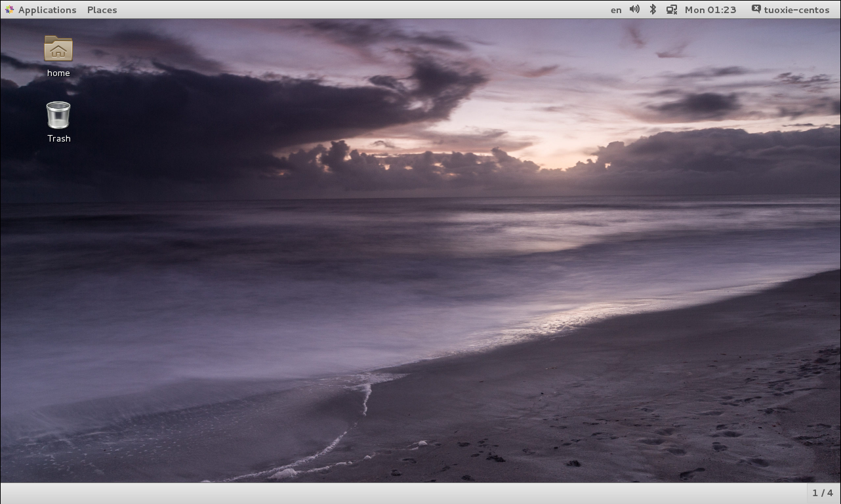
Task: Click the 1 / 4 workspace switcher
Action: tap(823, 493)
